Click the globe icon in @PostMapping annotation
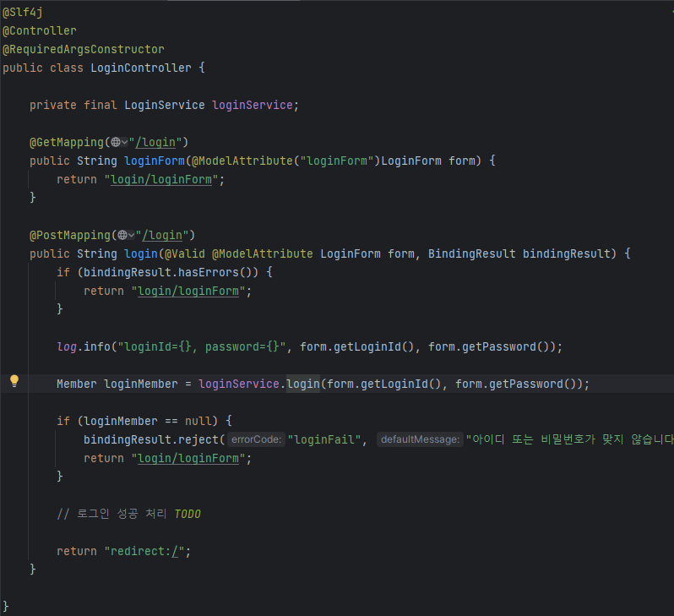 (x=122, y=235)
